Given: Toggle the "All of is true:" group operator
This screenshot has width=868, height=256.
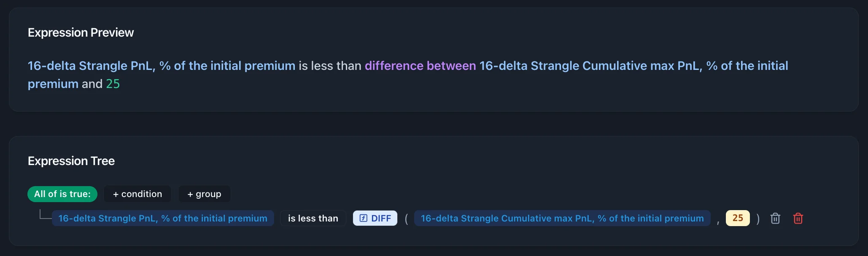Looking at the screenshot, I should [62, 194].
